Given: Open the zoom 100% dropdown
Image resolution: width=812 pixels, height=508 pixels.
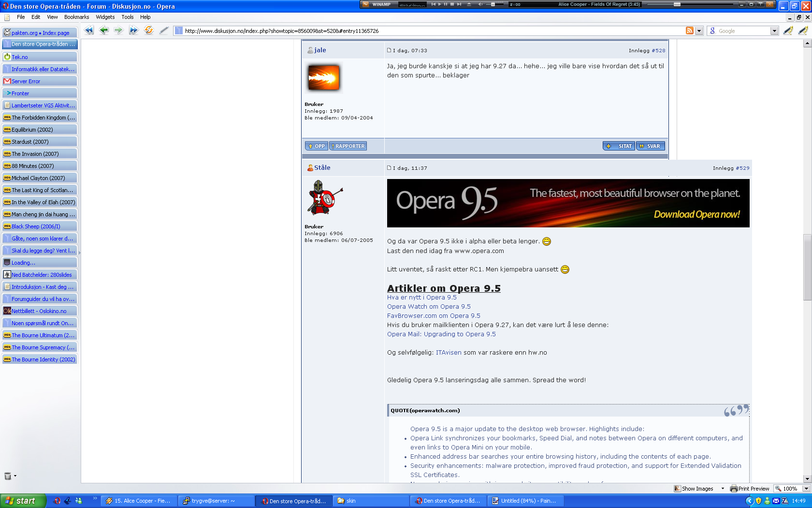Looking at the screenshot, I should point(806,489).
